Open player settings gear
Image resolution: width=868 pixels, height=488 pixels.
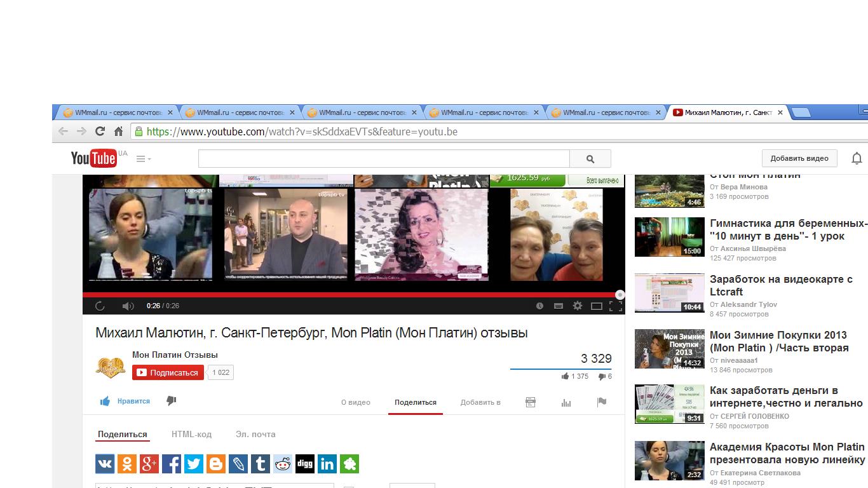point(577,306)
